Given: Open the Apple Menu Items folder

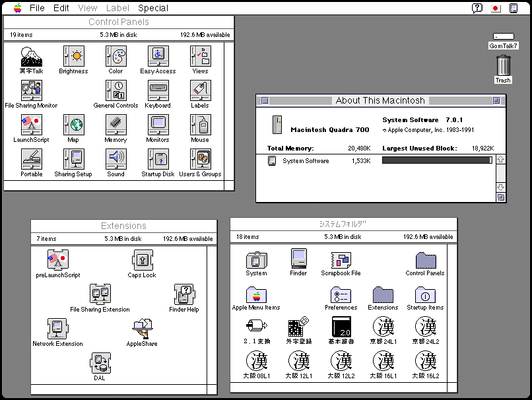Looking at the screenshot, I should coord(257,294).
